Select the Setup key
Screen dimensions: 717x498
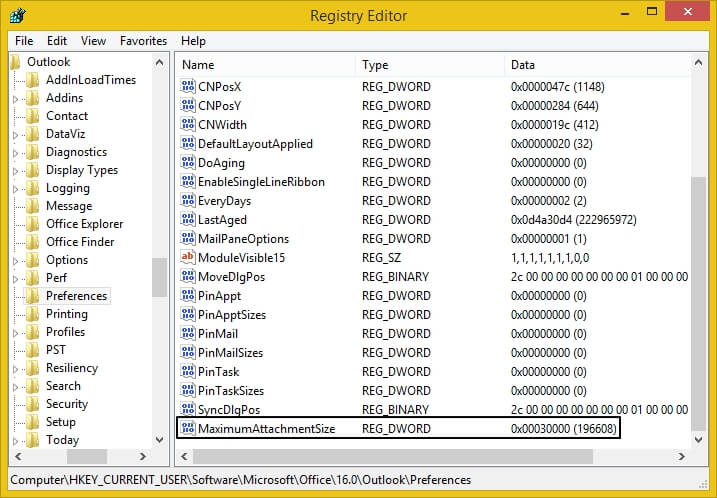pos(61,422)
